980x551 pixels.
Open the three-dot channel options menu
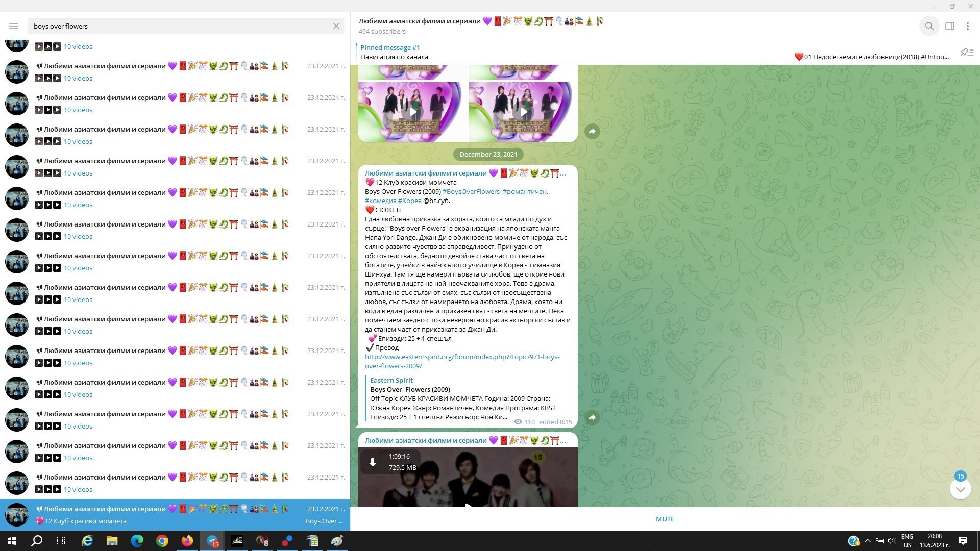pyautogui.click(x=967, y=26)
